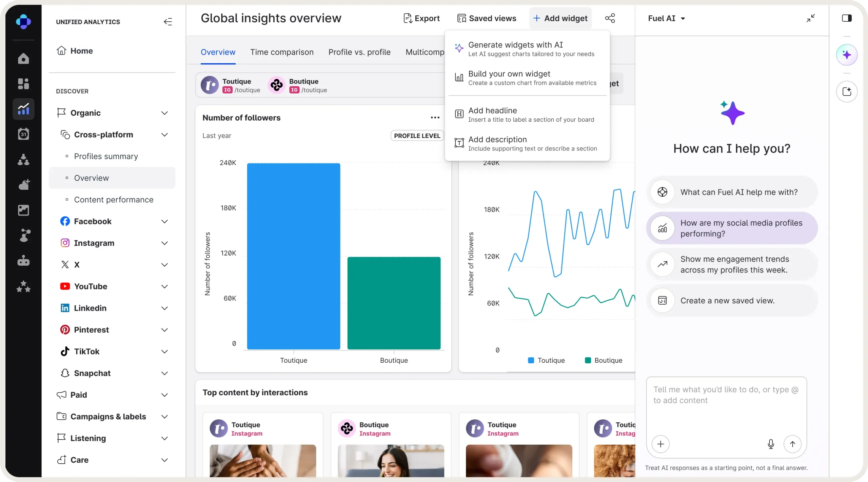The height and width of the screenshot is (482, 868).
Task: Collapse the Cross-platform section
Action: (164, 135)
